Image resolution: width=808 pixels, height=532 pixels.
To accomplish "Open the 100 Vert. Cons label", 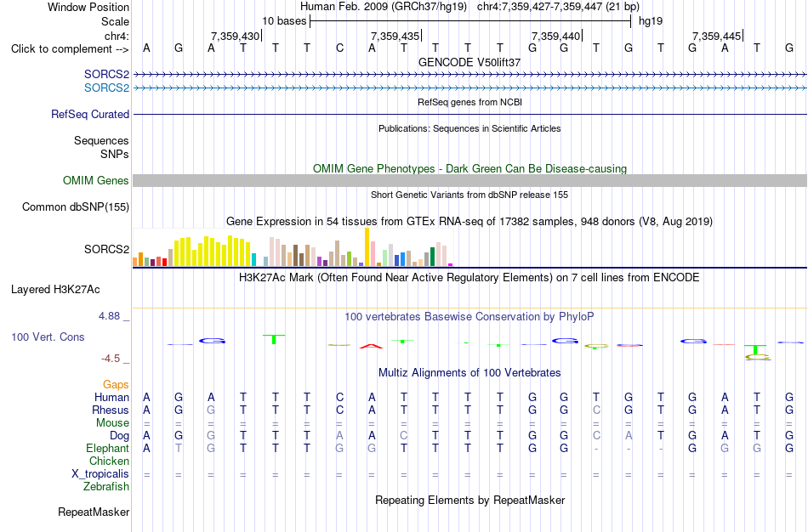I will [48, 337].
